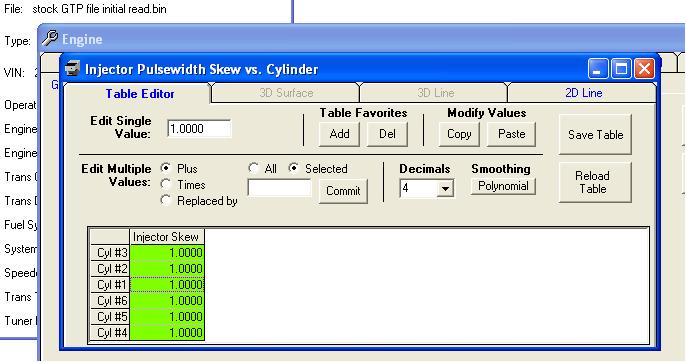Viewport: 686px width, 362px height.
Task: Maximize the Injector Pulsewidth Skew window
Action: click(x=621, y=69)
